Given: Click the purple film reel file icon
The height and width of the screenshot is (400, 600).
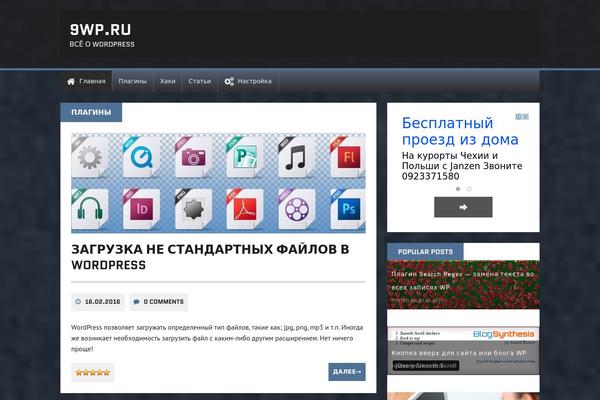Looking at the screenshot, I should [x=296, y=209].
